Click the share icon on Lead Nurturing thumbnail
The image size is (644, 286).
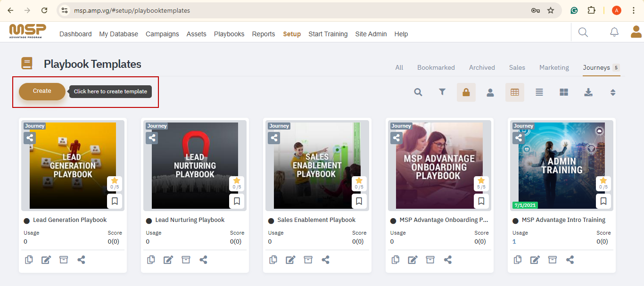click(152, 138)
